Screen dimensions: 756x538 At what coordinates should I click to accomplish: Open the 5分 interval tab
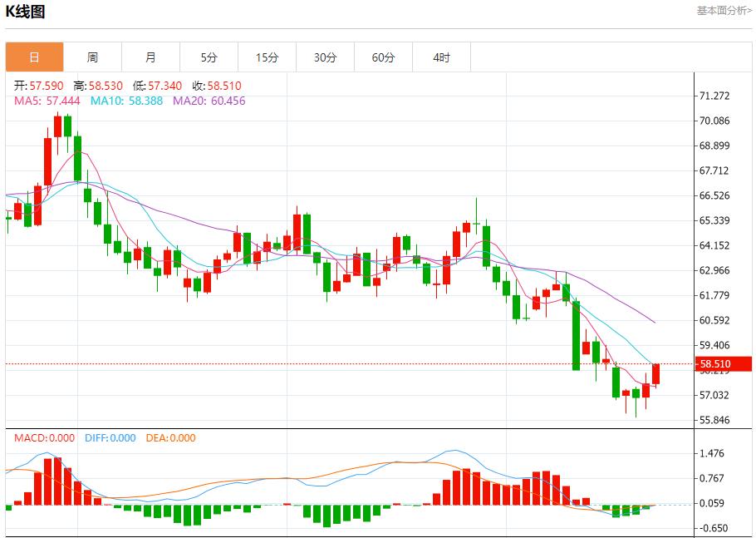(x=209, y=57)
